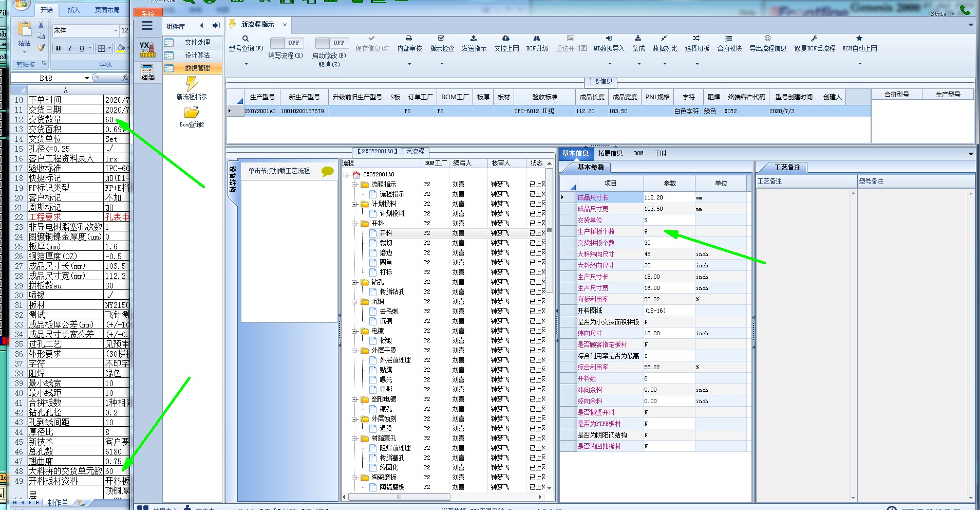This screenshot has height=510, width=980.
Task: Click the ECN升级 icon
Action: point(537,39)
